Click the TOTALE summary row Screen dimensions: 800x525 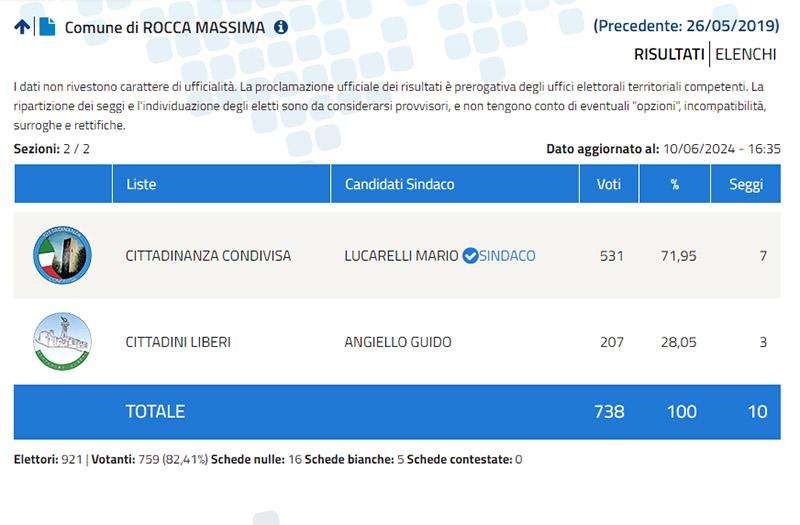point(155,411)
